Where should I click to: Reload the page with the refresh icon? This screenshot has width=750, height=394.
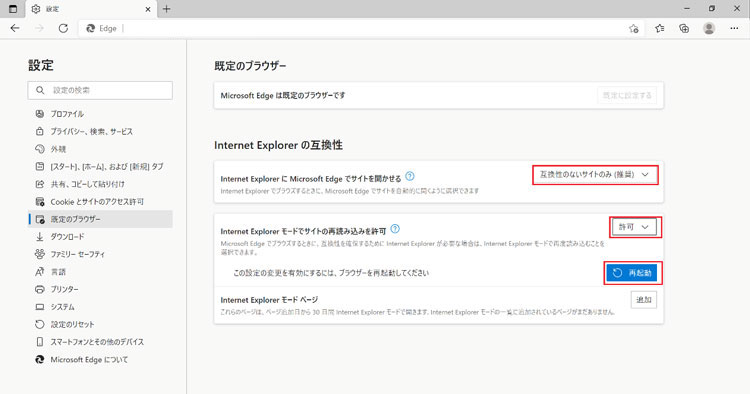coord(63,28)
